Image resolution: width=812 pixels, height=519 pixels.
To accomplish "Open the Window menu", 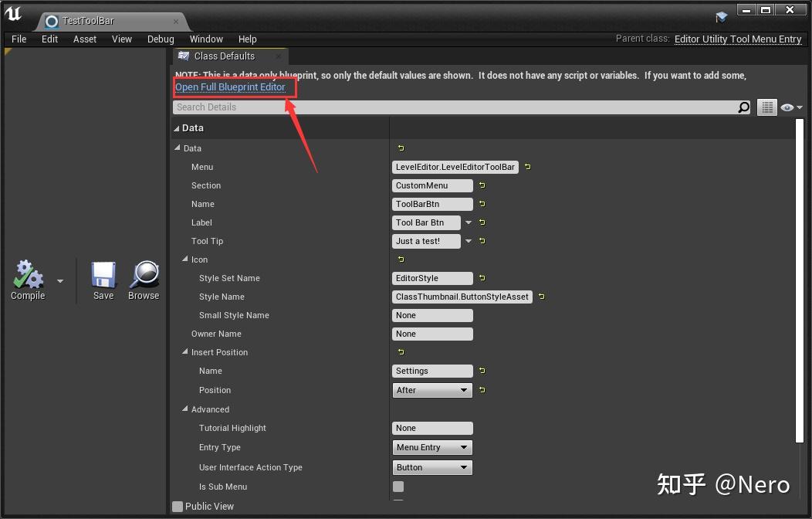I will click(205, 39).
